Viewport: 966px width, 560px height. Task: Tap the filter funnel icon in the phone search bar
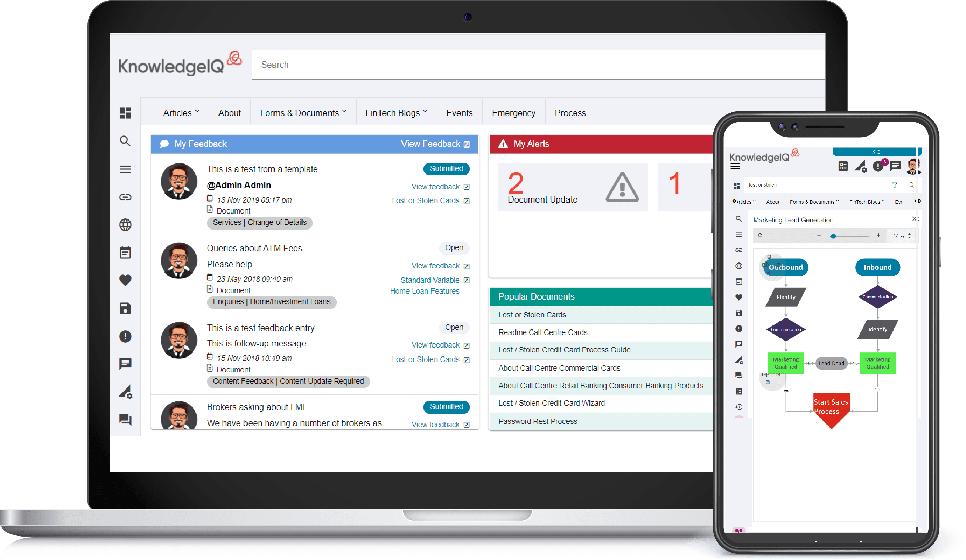point(894,185)
